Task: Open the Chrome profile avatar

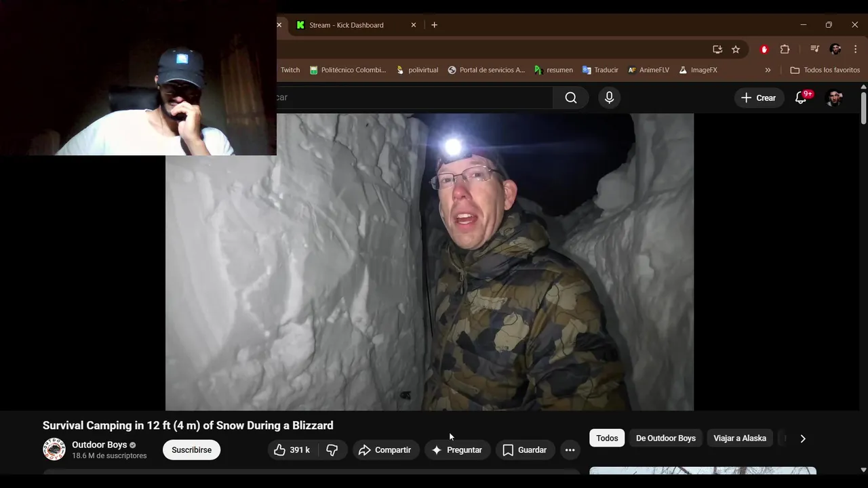Action: (x=835, y=49)
